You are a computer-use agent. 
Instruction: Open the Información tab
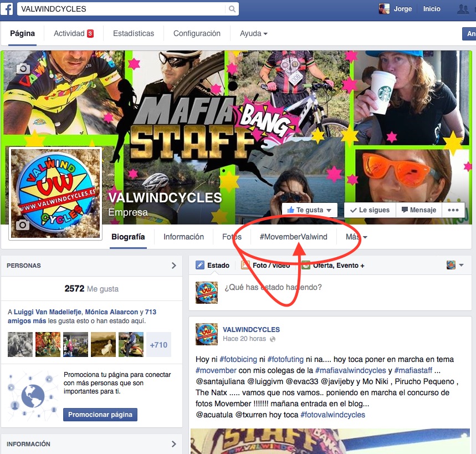pyautogui.click(x=183, y=237)
